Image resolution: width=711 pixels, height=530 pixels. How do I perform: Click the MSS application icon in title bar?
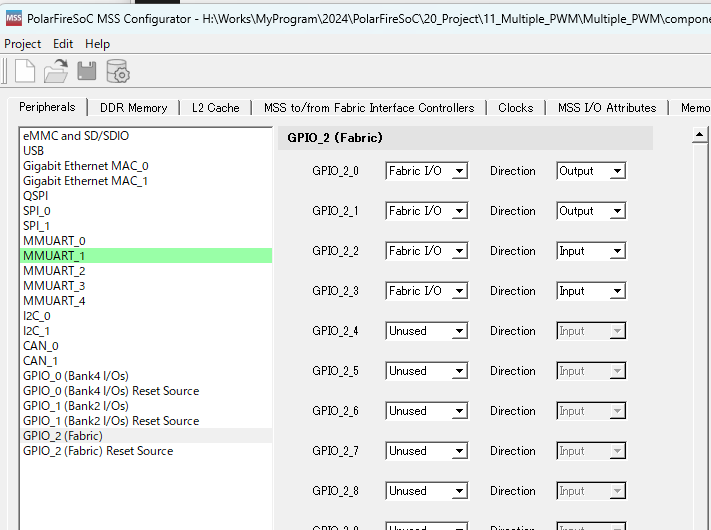coord(12,18)
